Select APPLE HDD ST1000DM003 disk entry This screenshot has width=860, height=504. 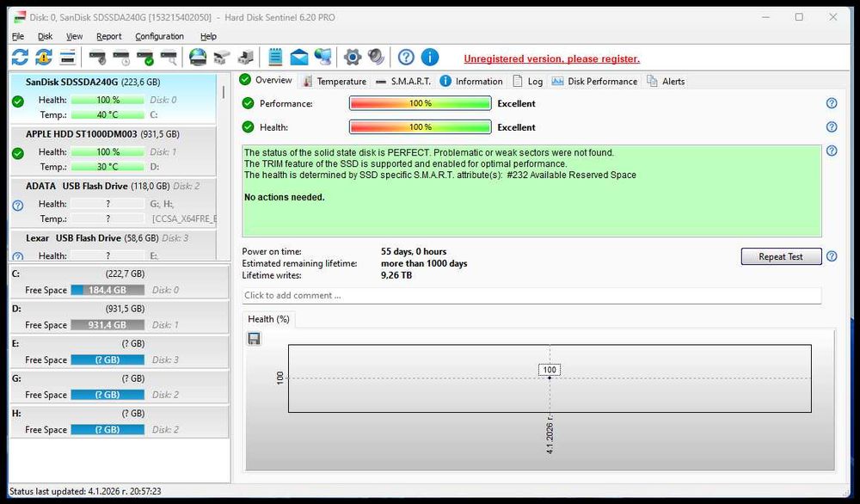(113, 151)
